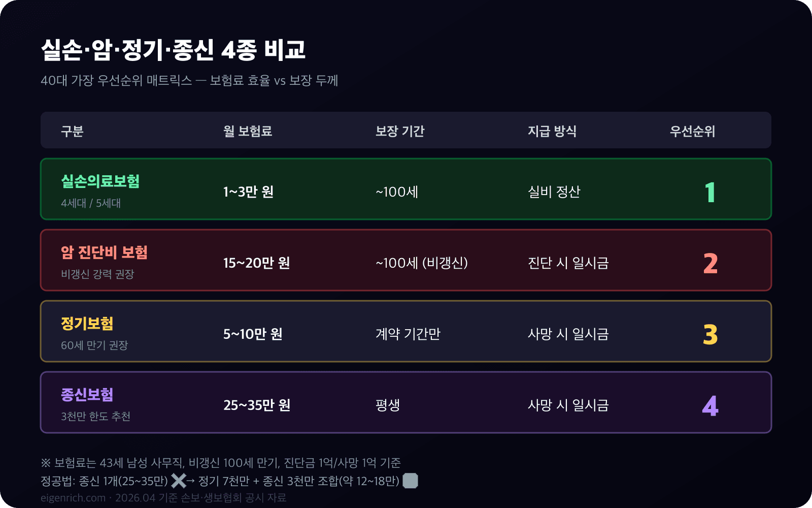This screenshot has height=508, width=812.
Task: Click the 정공법 recommendation line
Action: point(229,481)
